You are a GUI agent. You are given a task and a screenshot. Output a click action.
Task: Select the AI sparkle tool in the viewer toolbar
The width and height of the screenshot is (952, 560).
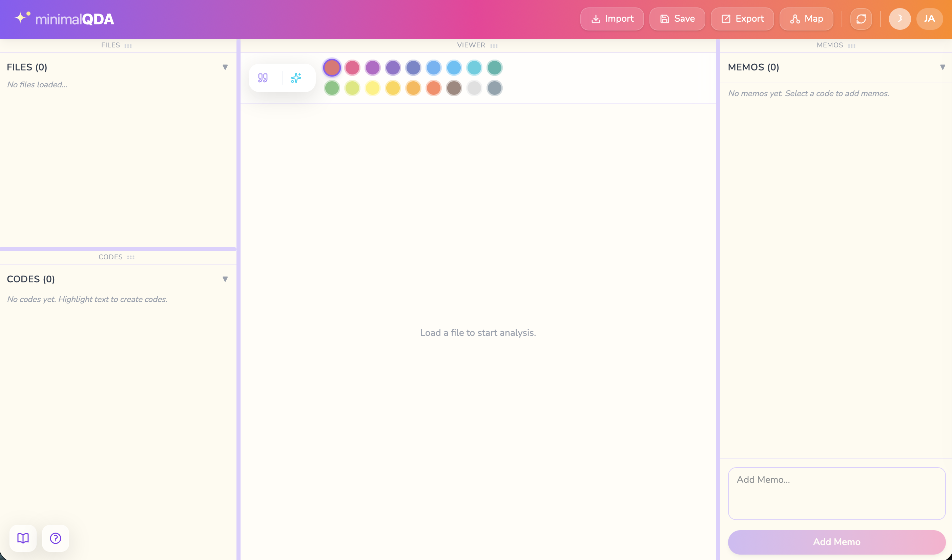tap(296, 78)
